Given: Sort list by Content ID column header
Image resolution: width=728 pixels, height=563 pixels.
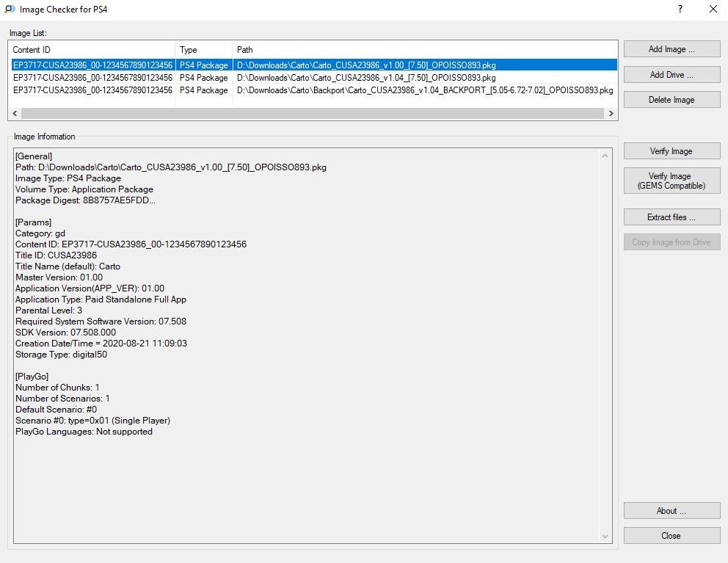Looking at the screenshot, I should pos(92,50).
